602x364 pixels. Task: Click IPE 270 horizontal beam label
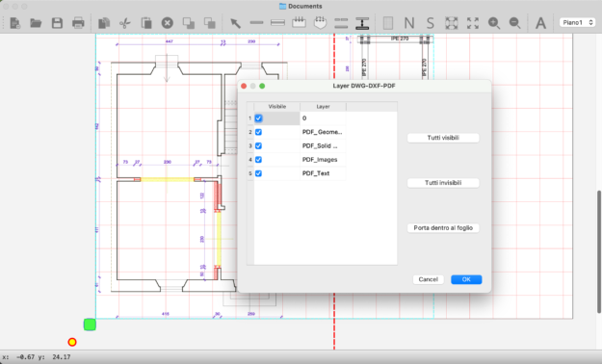pyautogui.click(x=400, y=39)
